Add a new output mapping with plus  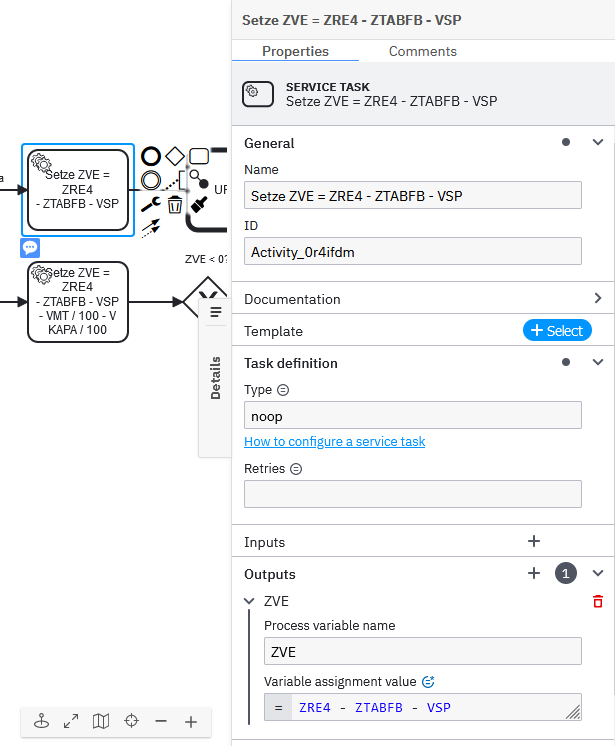[534, 573]
